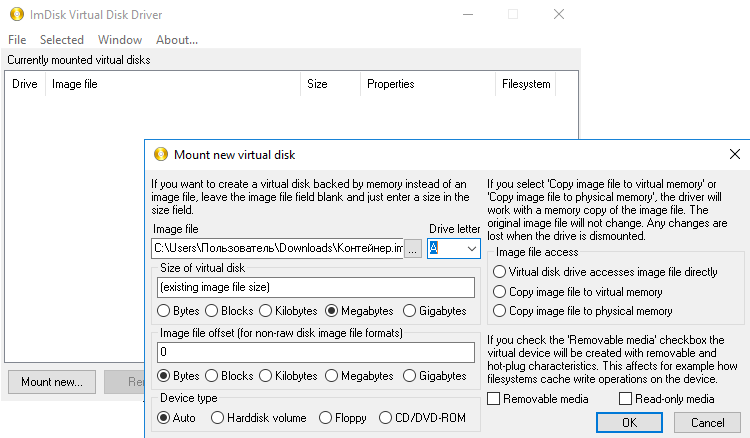This screenshot has height=438, width=750.
Task: Select Virtual disk drive accesses image file directly
Action: 605,272
